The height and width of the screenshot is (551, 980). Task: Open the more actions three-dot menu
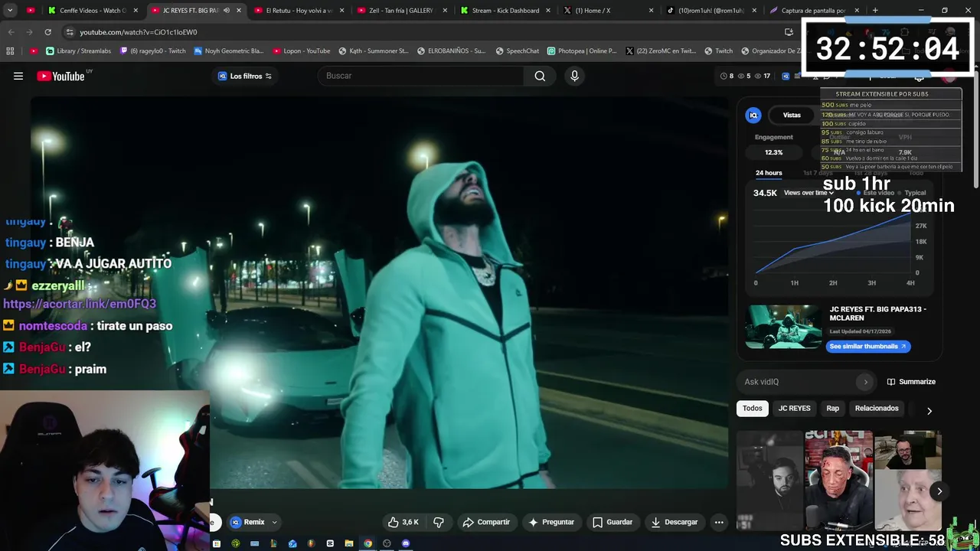tap(719, 522)
